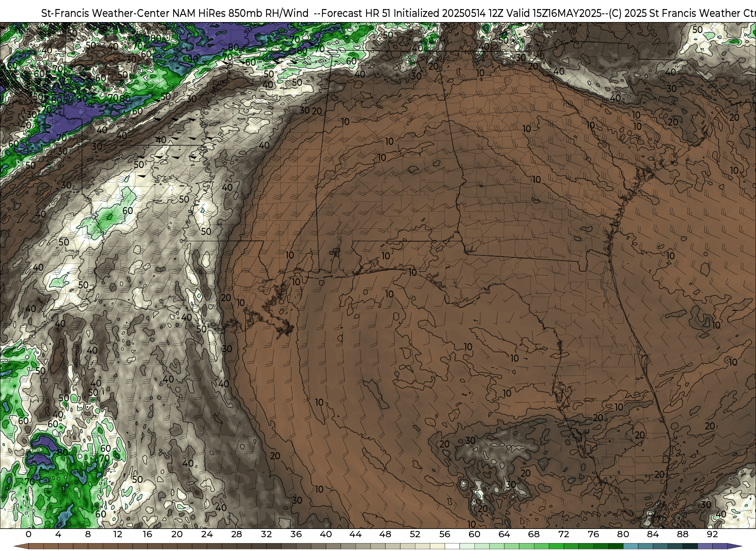Click colorbar tick label 64
This screenshot has height=551, width=756.
pyautogui.click(x=504, y=534)
